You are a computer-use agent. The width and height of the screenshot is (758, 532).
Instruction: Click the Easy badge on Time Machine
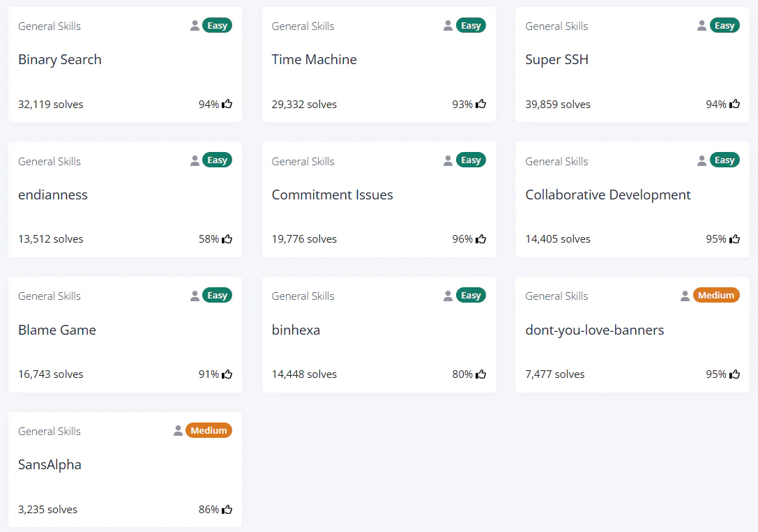[471, 26]
